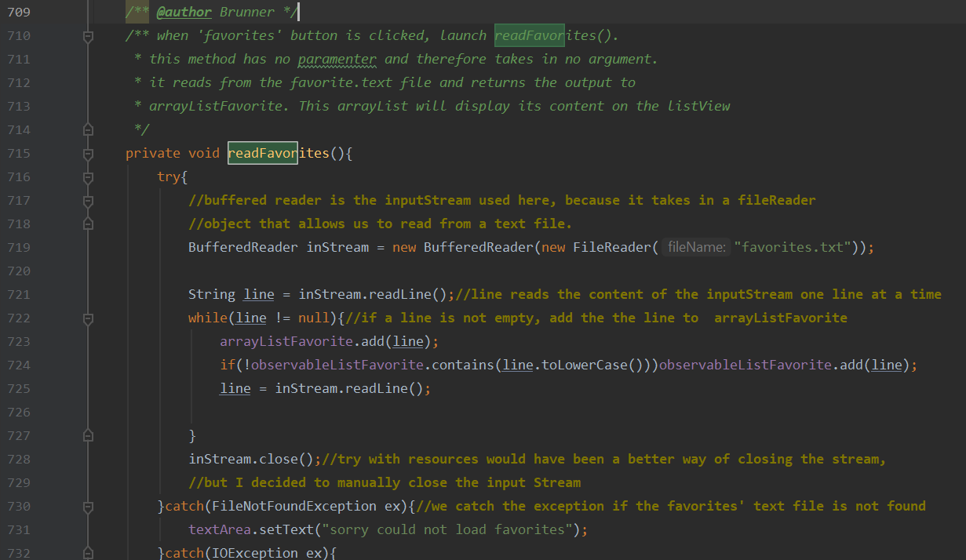The image size is (966, 560).
Task: Click the closing brace on line 727
Action: click(192, 435)
